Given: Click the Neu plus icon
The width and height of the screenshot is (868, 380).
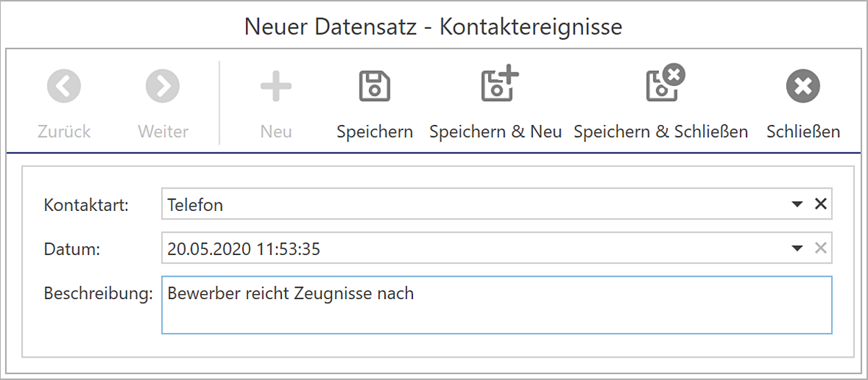Looking at the screenshot, I should click(x=276, y=87).
